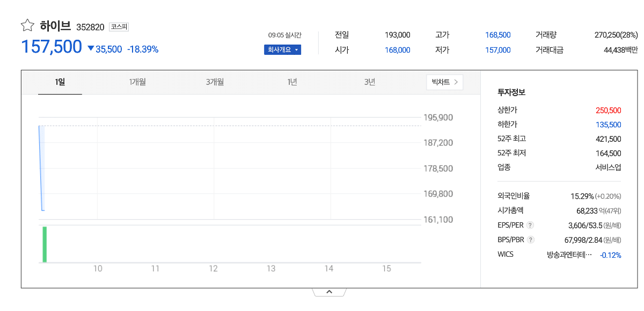Click the 195,900 price axis label
644x311 pixels.
point(439,118)
